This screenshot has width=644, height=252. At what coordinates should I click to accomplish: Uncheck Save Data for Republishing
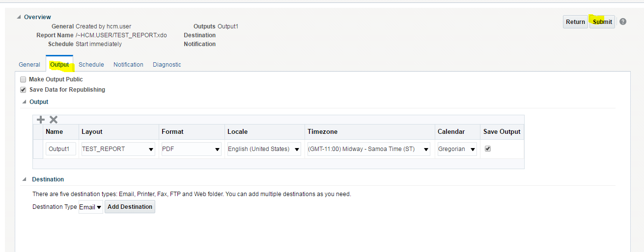[x=23, y=90]
